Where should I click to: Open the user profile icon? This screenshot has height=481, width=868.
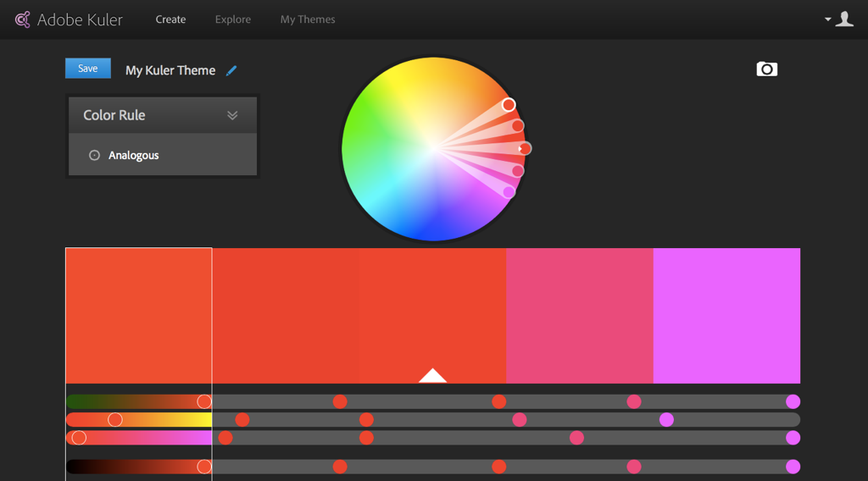(844, 19)
